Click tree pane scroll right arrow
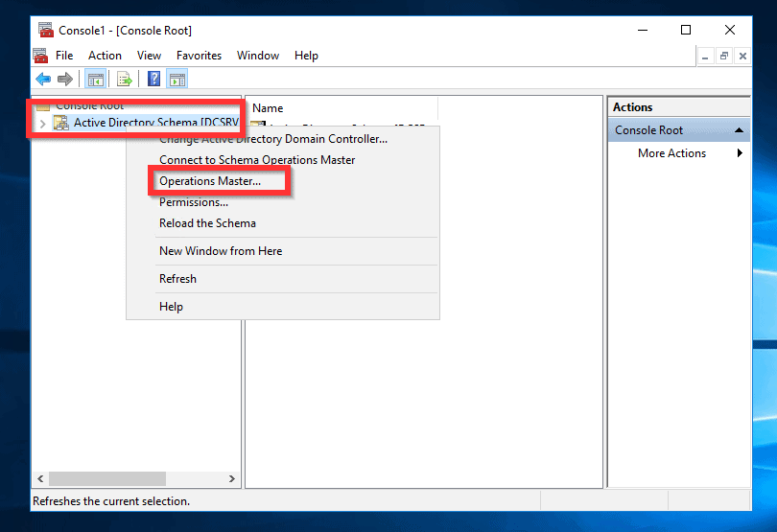The width and height of the screenshot is (777, 532). pos(231,478)
